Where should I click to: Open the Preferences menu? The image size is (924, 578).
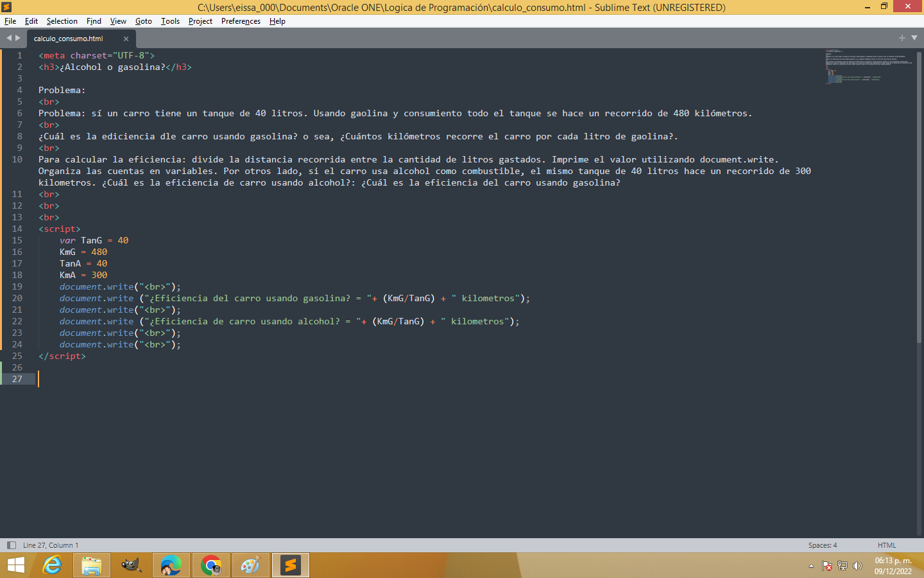pyautogui.click(x=241, y=21)
